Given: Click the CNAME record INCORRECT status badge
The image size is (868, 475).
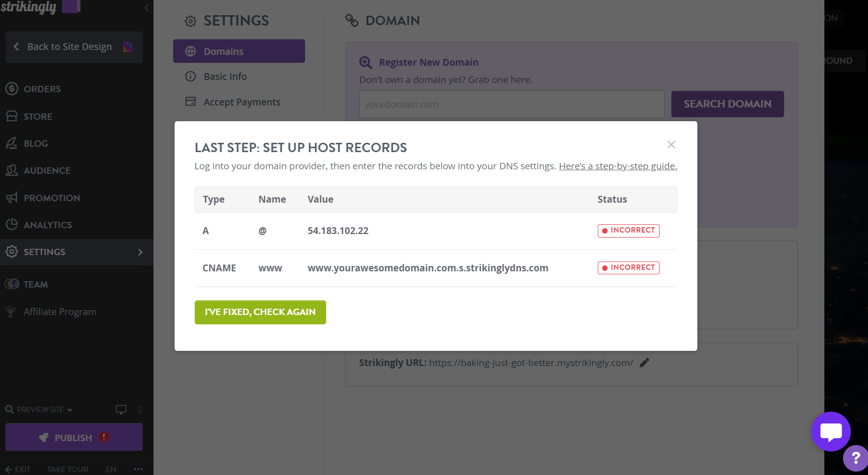Looking at the screenshot, I should tap(629, 268).
